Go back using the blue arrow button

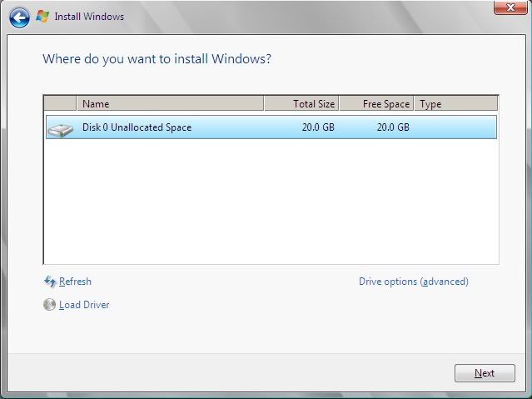(19, 17)
